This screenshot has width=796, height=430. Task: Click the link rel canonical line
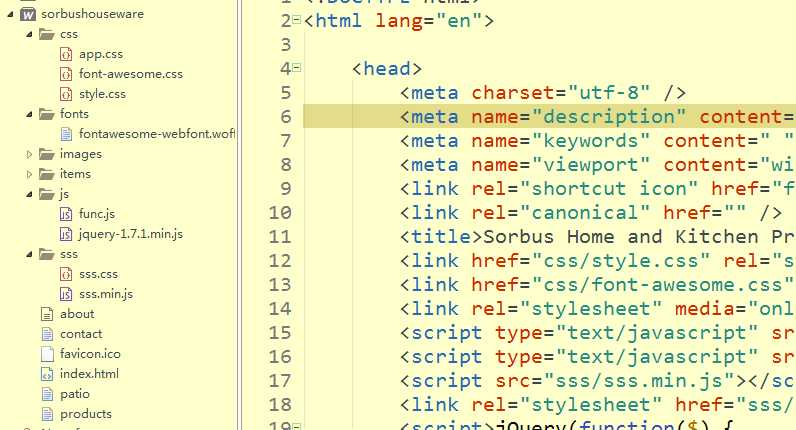(591, 212)
